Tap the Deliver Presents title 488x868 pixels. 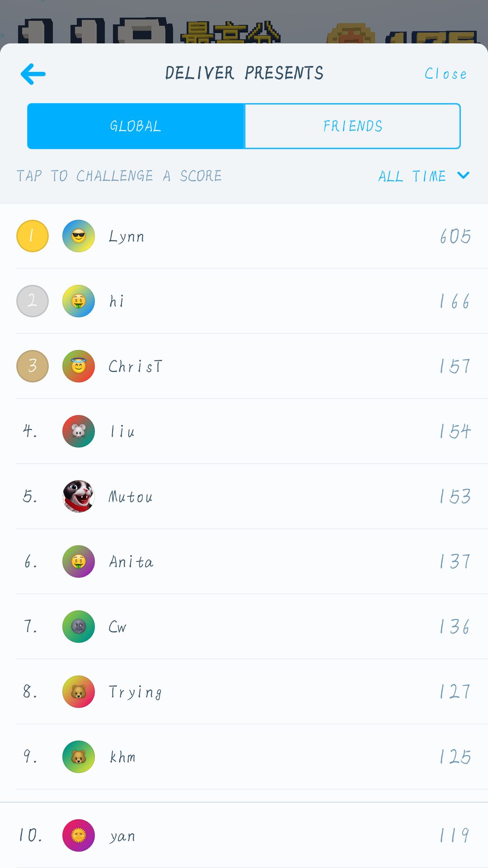tap(244, 73)
